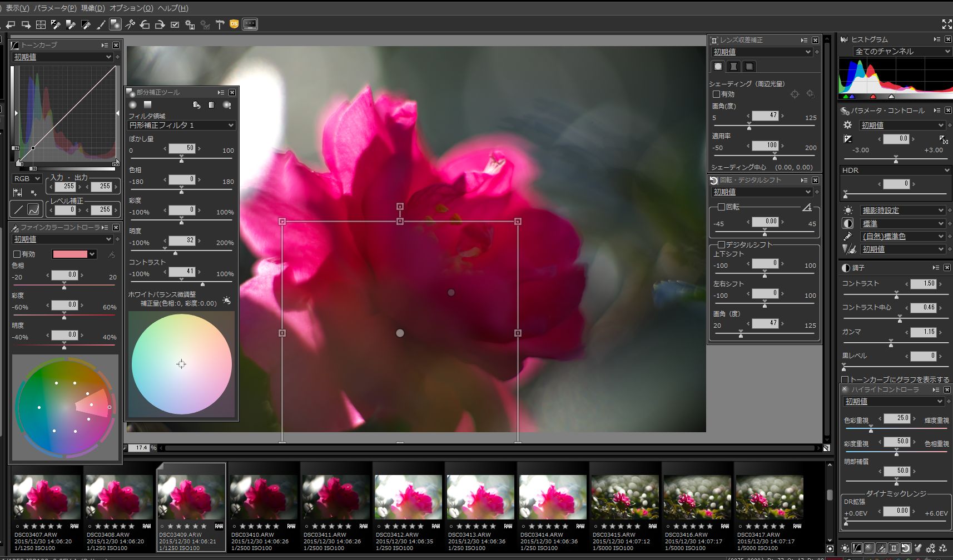Viewport: 953px width, 560px height.
Task: Open the 表示(V) menu
Action: tap(17, 8)
